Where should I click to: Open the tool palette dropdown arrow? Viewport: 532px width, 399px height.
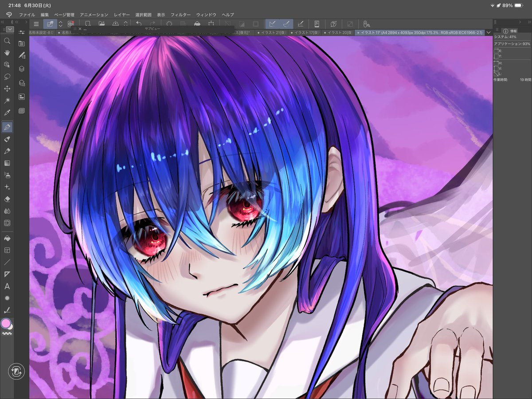click(10, 30)
